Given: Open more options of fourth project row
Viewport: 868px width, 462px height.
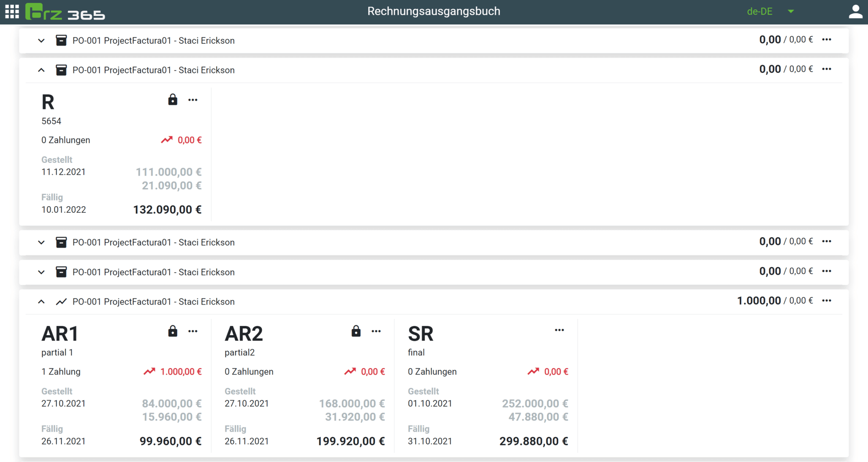Looking at the screenshot, I should click(827, 271).
